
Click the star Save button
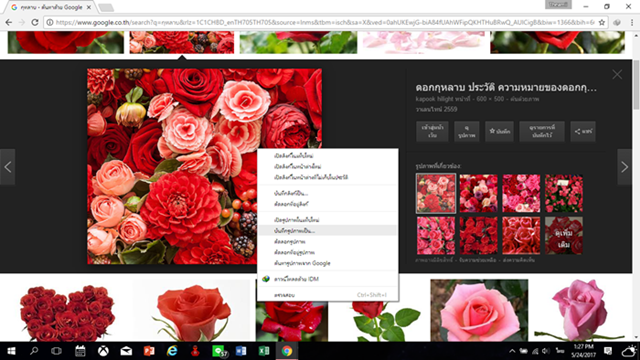pyautogui.click(x=500, y=131)
